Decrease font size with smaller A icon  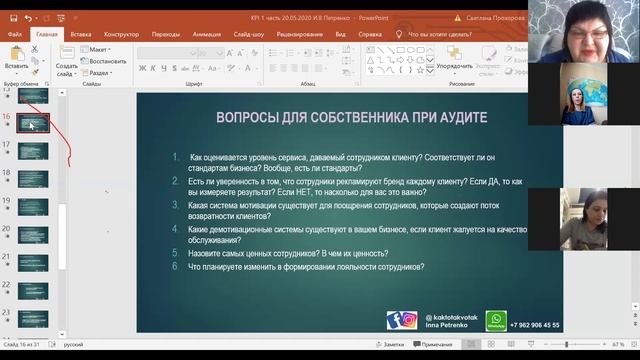(240, 53)
